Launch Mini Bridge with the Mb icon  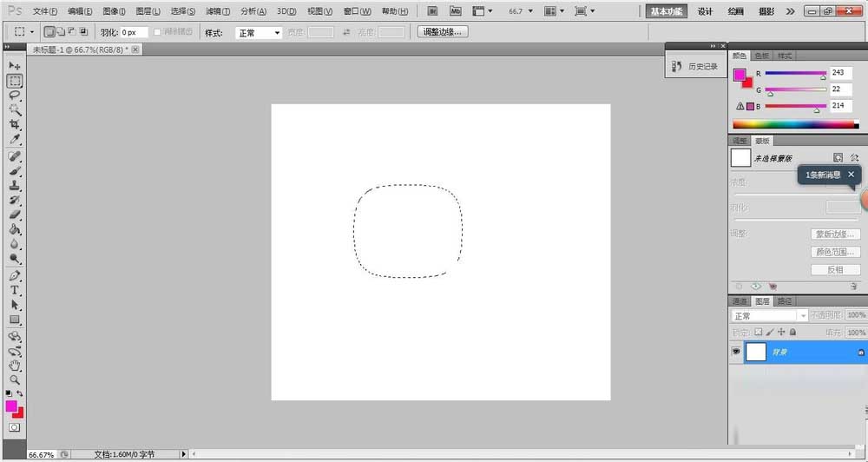tap(456, 11)
